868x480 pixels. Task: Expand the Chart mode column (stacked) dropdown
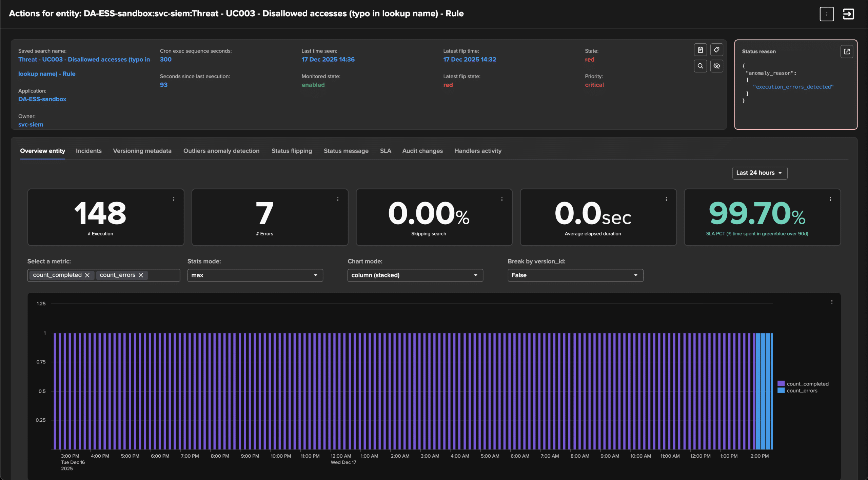(415, 275)
